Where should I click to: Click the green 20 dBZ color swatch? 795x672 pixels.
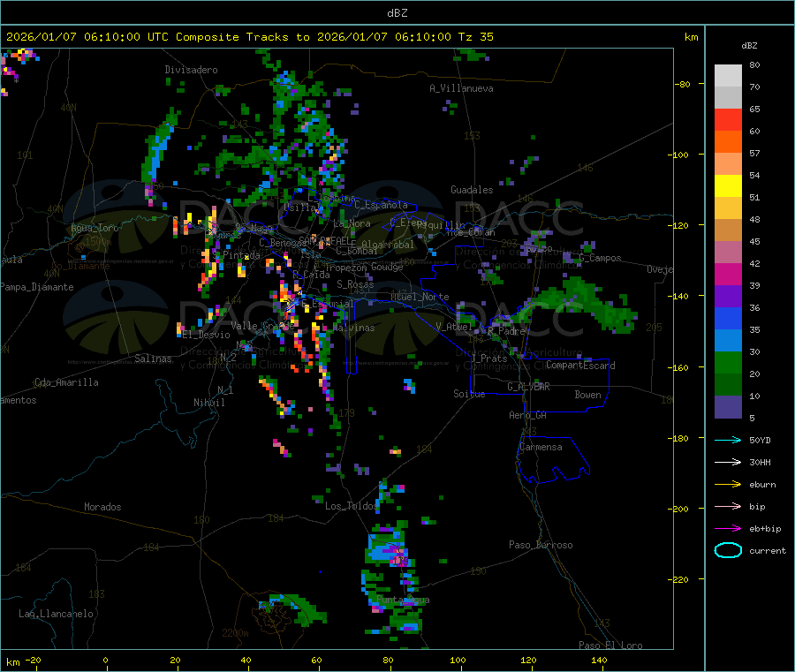coord(728,362)
